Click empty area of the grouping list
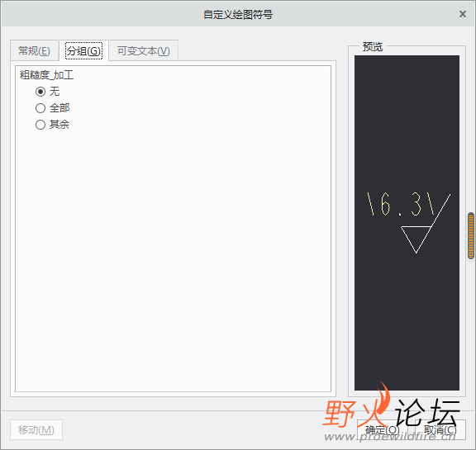 click(x=173, y=258)
